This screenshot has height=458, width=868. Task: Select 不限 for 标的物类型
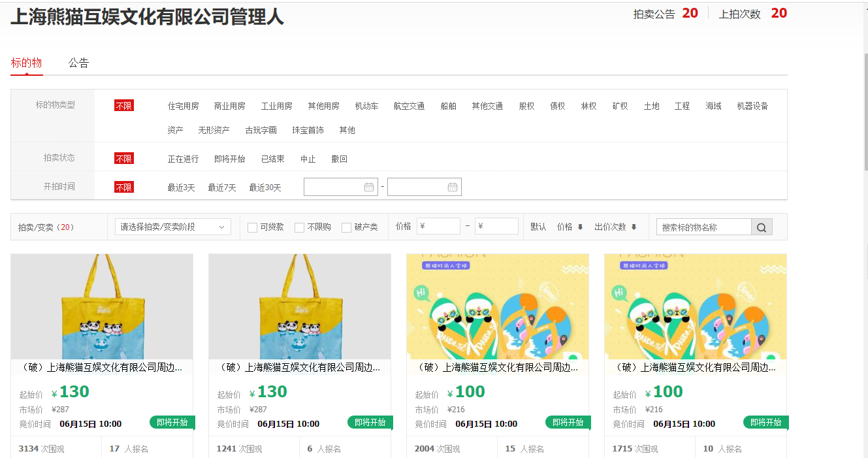tap(124, 106)
